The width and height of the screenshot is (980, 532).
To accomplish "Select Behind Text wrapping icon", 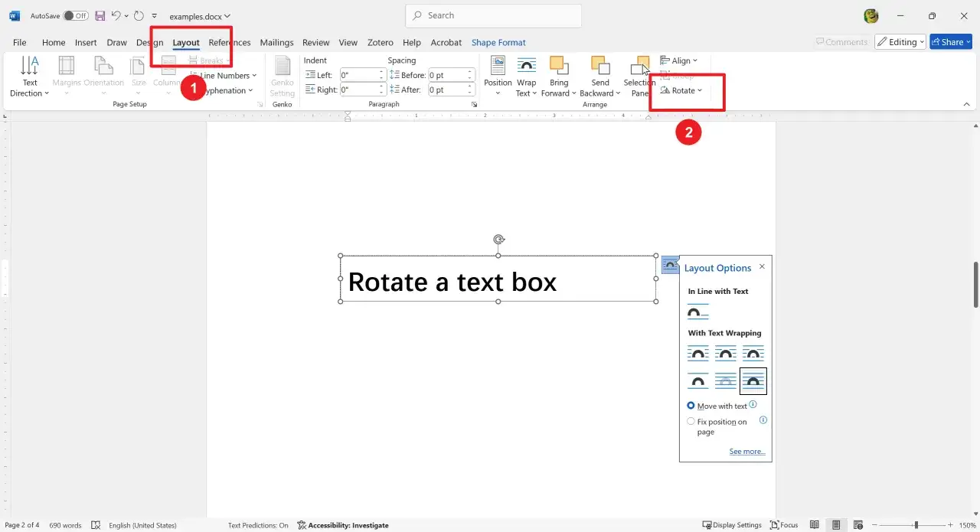I will point(726,380).
